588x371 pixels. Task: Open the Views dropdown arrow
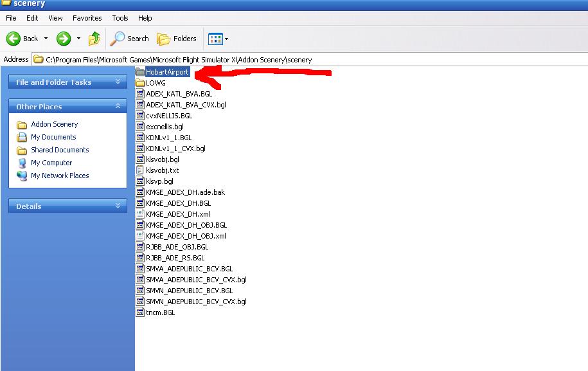(x=226, y=39)
